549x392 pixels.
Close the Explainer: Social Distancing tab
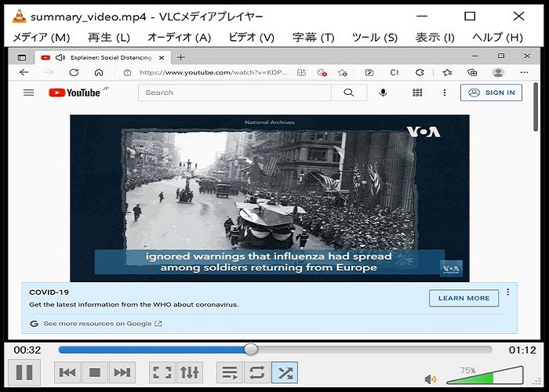pyautogui.click(x=162, y=58)
